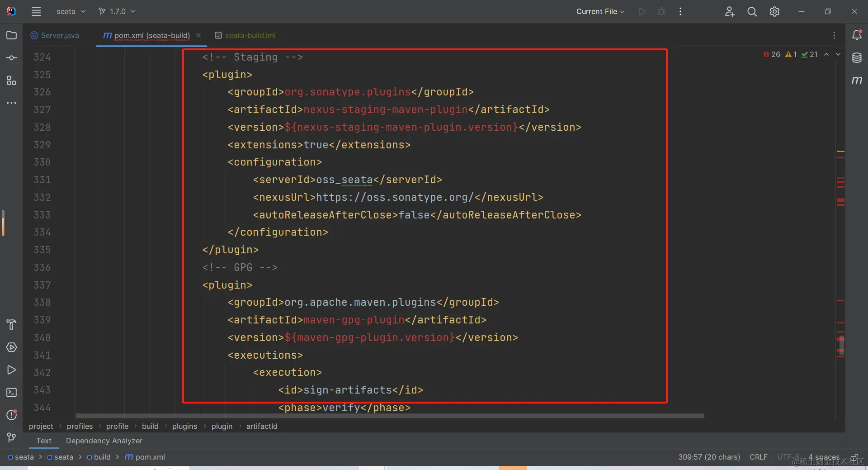Open the Maven tool window
Screen dimensions: 868x470
point(857,81)
